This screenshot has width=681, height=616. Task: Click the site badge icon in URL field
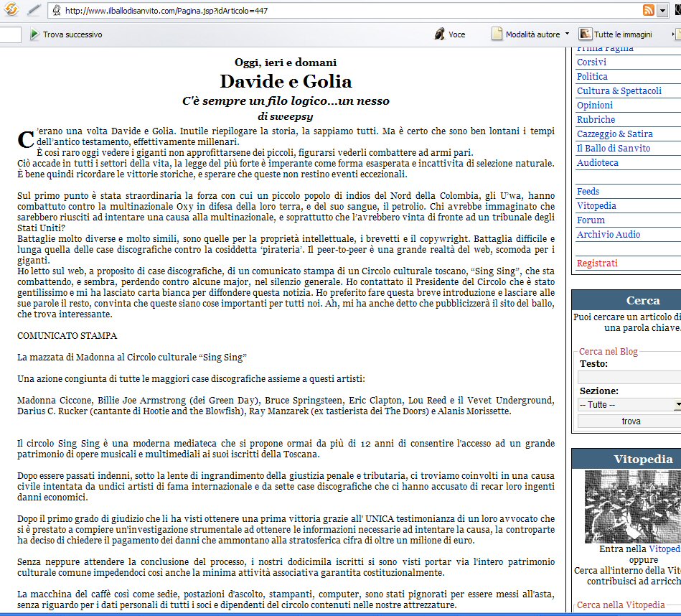(56, 11)
